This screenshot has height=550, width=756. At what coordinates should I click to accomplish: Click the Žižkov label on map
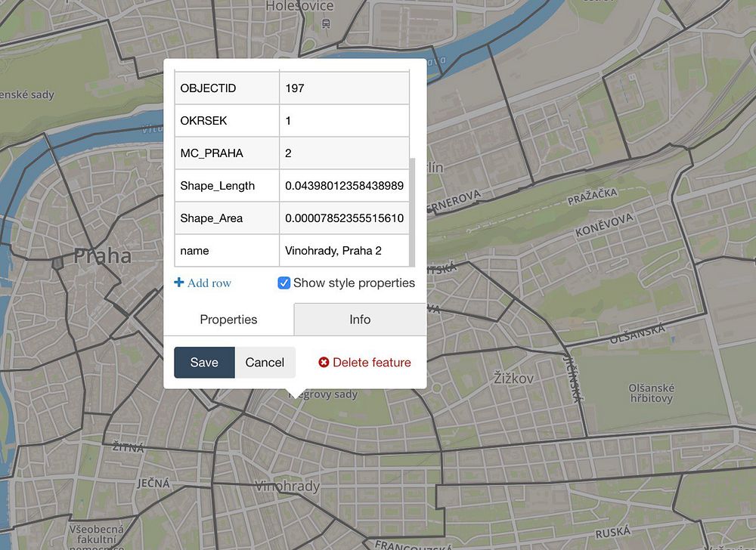[514, 379]
